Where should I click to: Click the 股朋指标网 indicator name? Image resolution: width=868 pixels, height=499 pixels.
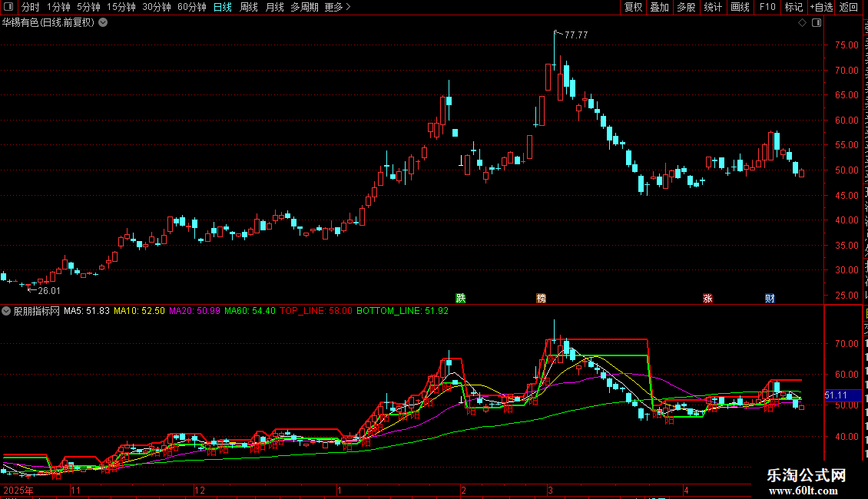point(37,311)
